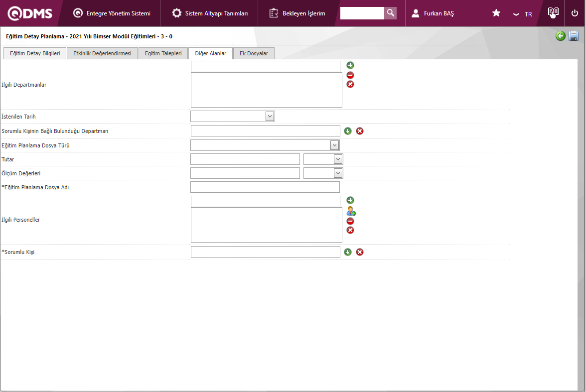Clear all İlgili Departmanlar with red X
Image resolution: width=586 pixels, height=392 pixels.
click(x=350, y=84)
